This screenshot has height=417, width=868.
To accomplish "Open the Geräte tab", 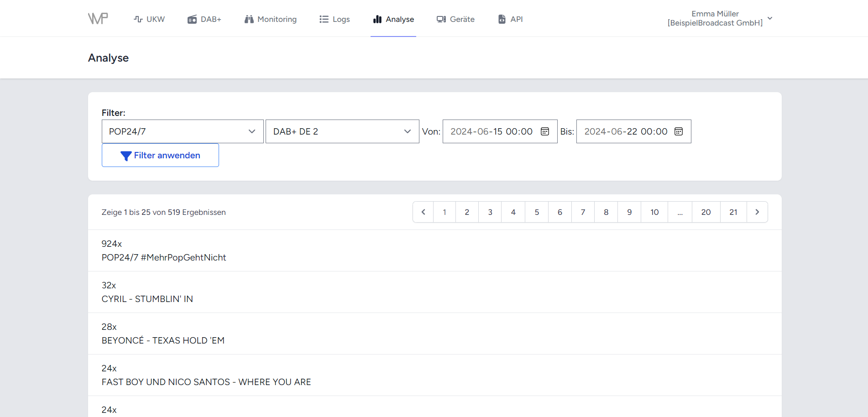I will [455, 19].
